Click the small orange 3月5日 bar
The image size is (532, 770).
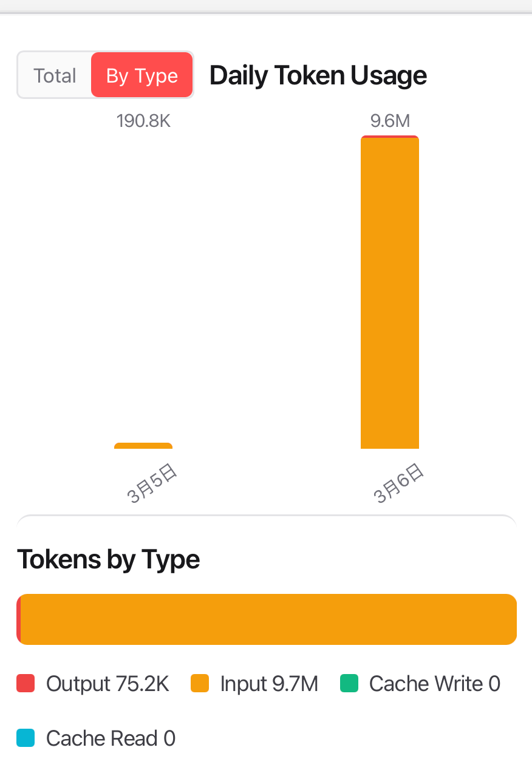click(143, 446)
